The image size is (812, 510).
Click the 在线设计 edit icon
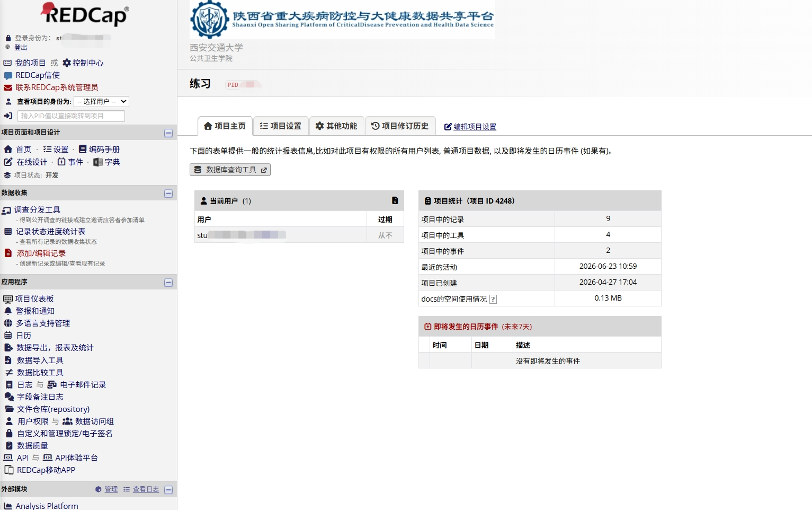(x=8, y=162)
